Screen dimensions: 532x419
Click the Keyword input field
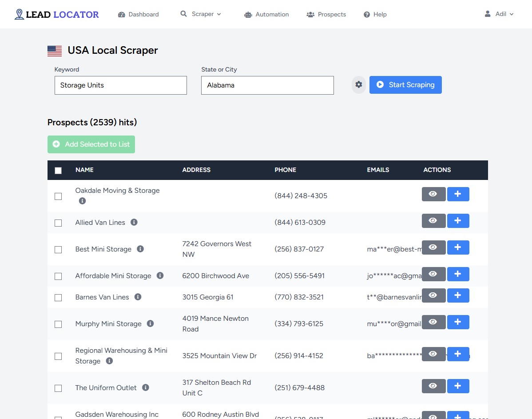pyautogui.click(x=120, y=85)
